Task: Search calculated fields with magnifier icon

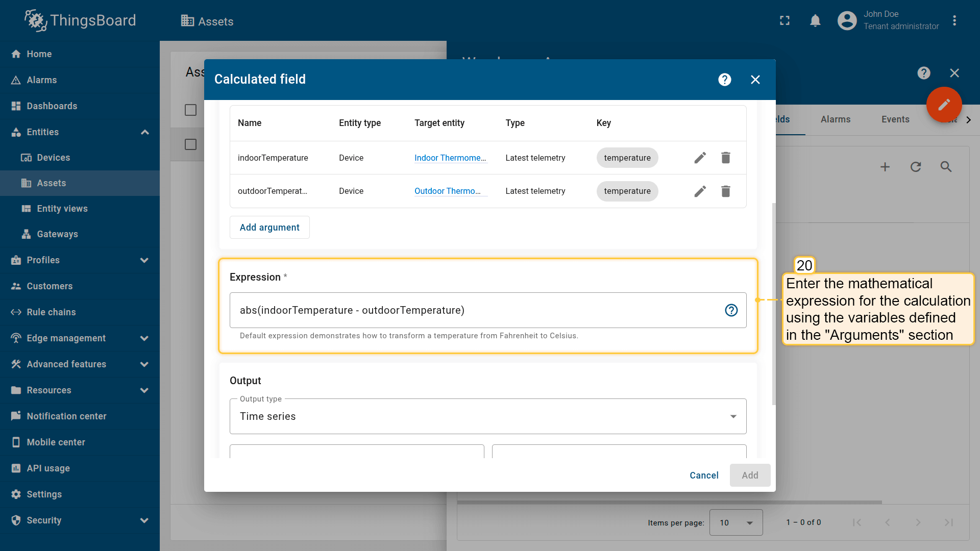Action: coord(946,167)
